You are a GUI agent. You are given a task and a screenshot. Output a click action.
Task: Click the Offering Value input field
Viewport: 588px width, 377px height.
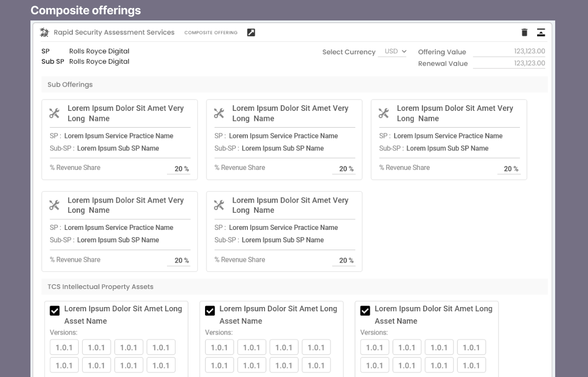click(509, 51)
